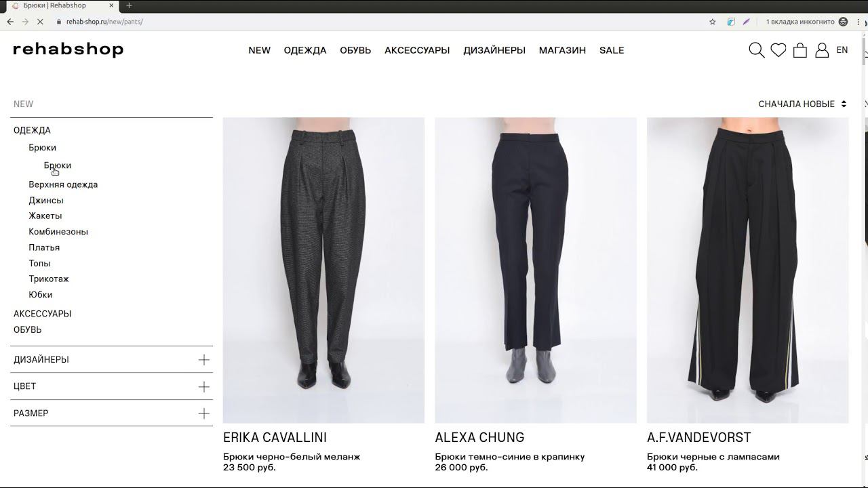Expand the РАЗМЕР filter
Screen dimensions: 868x488
(111, 413)
